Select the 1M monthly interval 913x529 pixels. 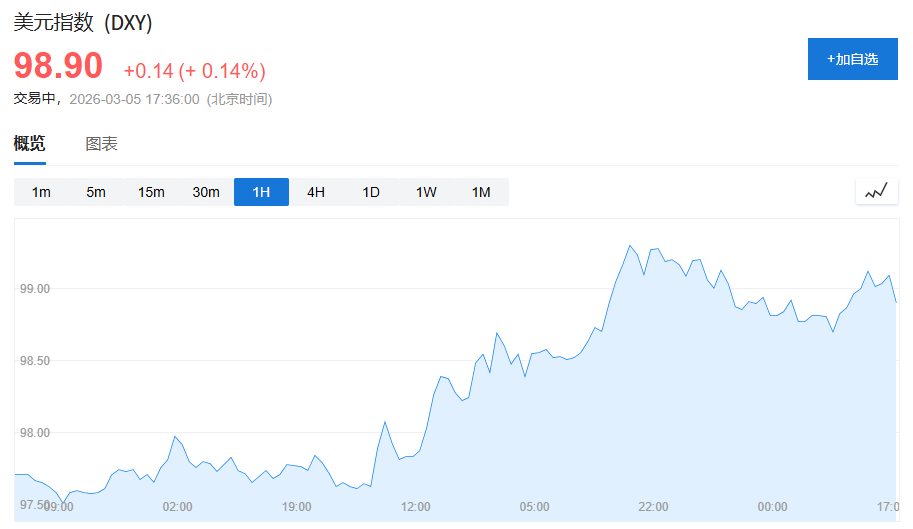pyautogui.click(x=481, y=192)
